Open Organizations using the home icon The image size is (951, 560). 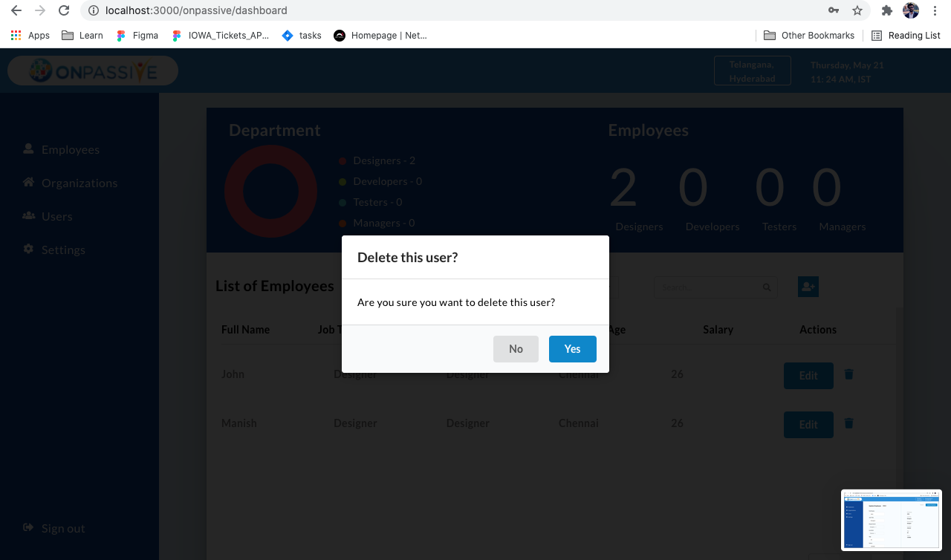click(x=27, y=183)
